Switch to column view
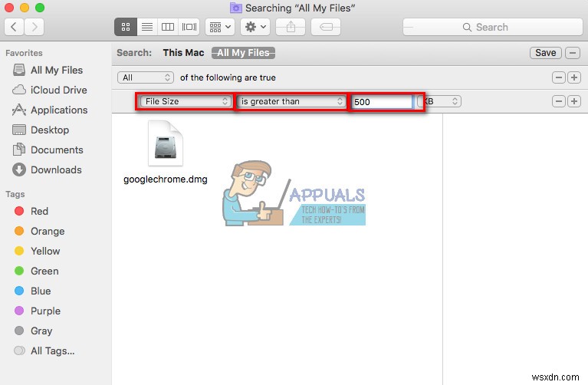 tap(168, 27)
